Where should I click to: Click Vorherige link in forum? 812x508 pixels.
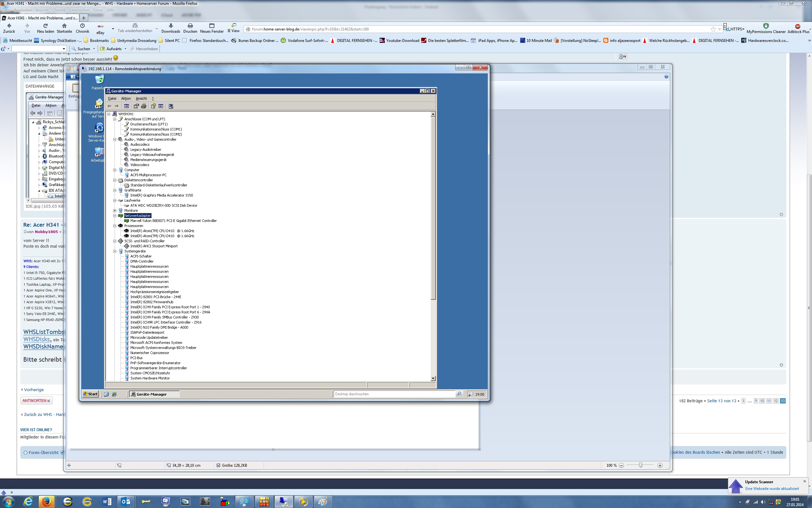[x=34, y=390]
